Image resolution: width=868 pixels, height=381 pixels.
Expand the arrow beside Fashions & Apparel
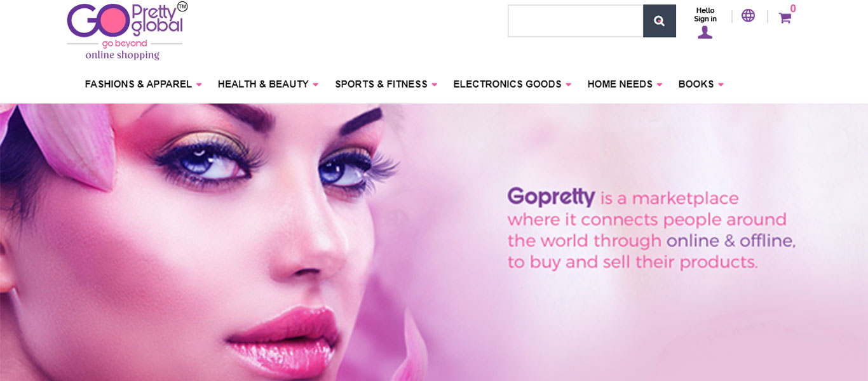(199, 84)
